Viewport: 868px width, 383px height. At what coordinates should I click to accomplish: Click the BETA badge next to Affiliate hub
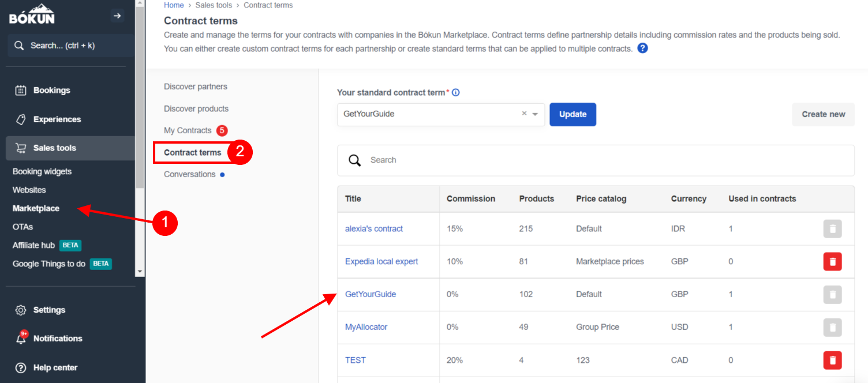(x=70, y=245)
